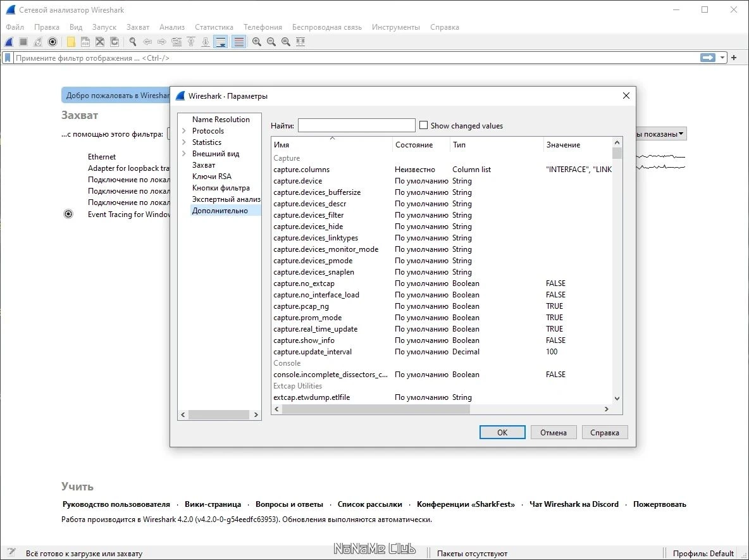Open the Чат Wireshark на Discord link
Screen dimensions: 749x560
pyautogui.click(x=574, y=504)
